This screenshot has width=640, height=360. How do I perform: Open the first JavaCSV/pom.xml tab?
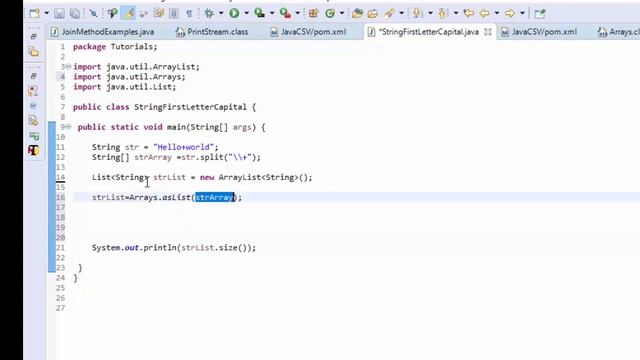tap(308, 32)
